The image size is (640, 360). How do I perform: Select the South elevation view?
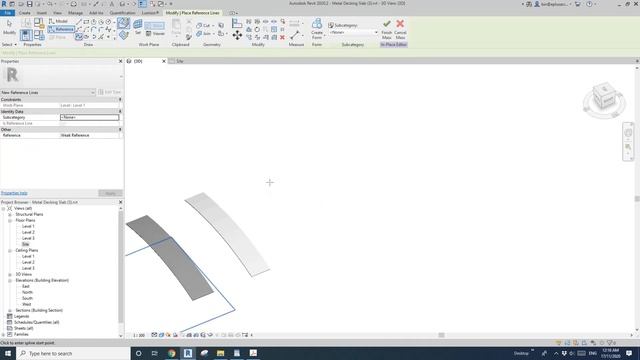(x=27, y=298)
